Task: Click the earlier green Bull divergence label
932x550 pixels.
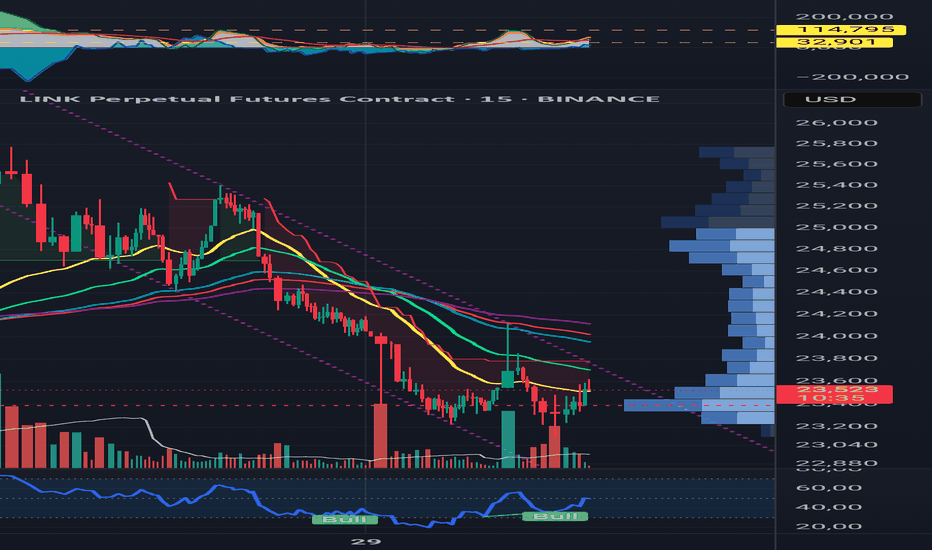Action: [345, 520]
